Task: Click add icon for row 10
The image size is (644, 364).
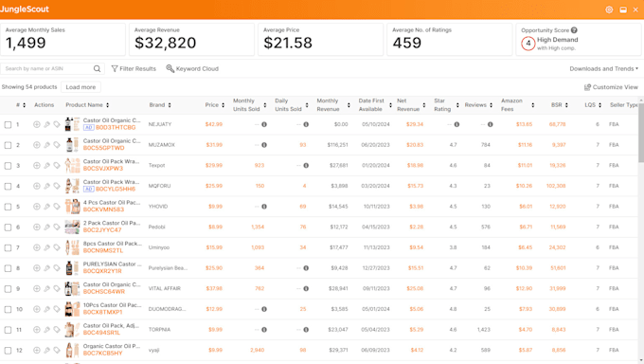Action: [37, 309]
